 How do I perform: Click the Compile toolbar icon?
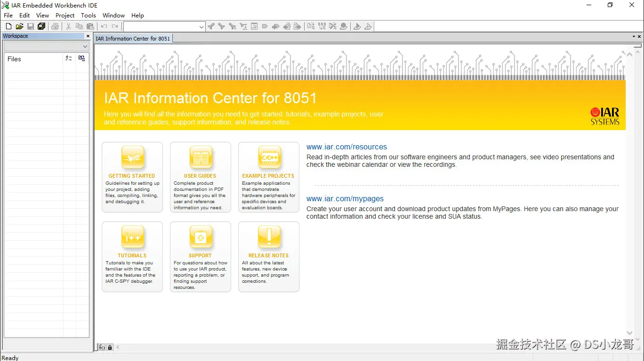tap(311, 26)
